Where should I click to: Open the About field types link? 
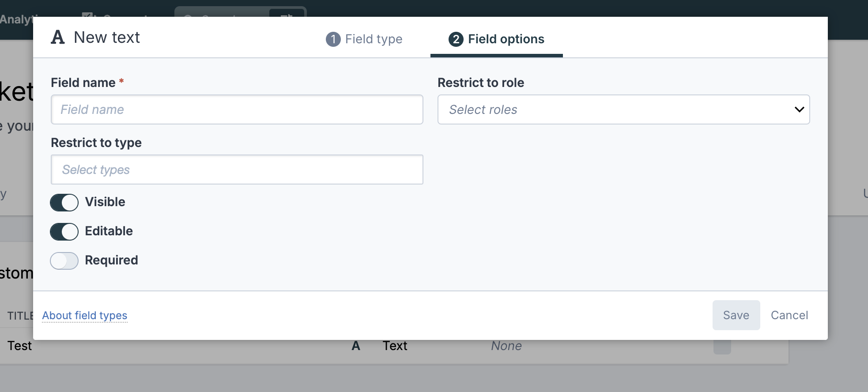coord(85,316)
